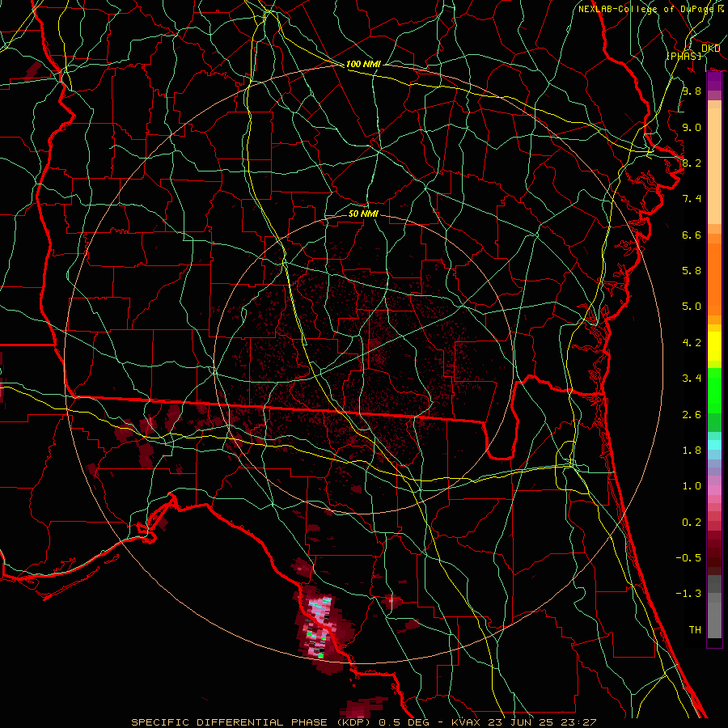Click the DKD product label
Viewport: 728px width, 728px height.
[710, 49]
